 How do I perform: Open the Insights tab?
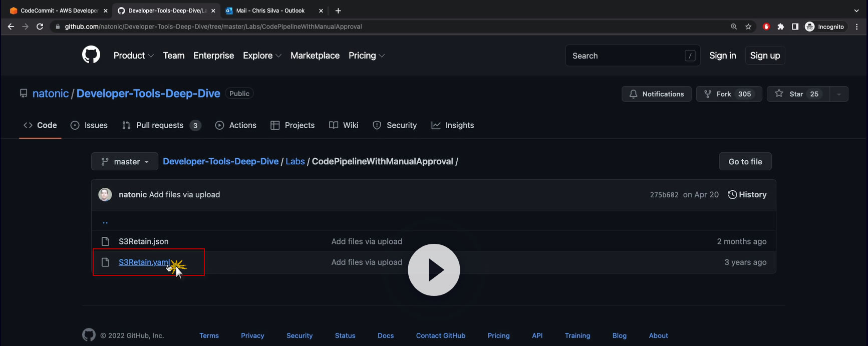[x=453, y=125]
